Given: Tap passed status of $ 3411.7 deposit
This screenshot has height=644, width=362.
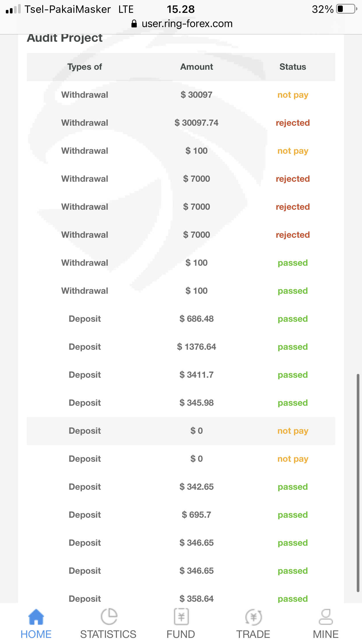Looking at the screenshot, I should click(293, 375).
